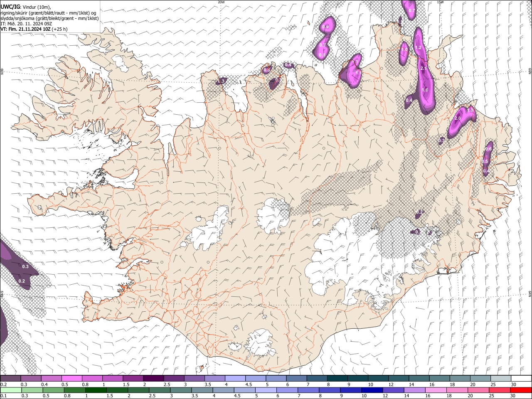Click the green legend swatch labeled 0.8
The height and width of the screenshot is (399, 532).
(75, 390)
